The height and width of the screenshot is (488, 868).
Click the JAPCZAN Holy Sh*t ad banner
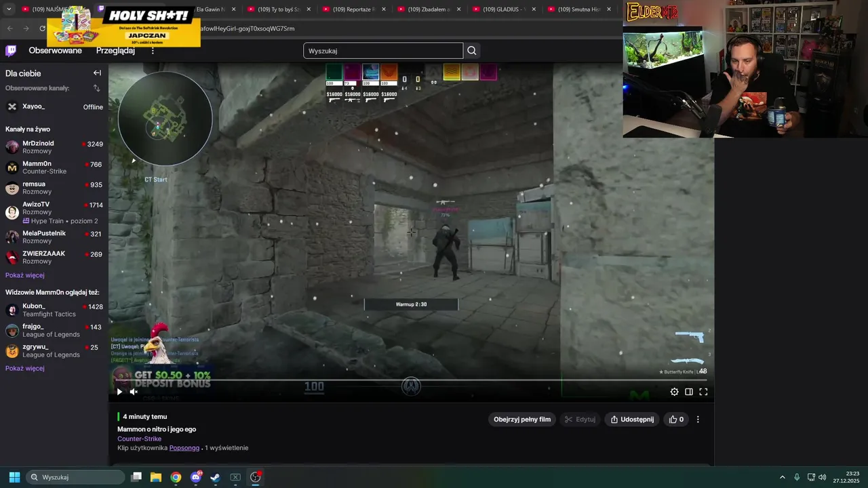coord(123,26)
